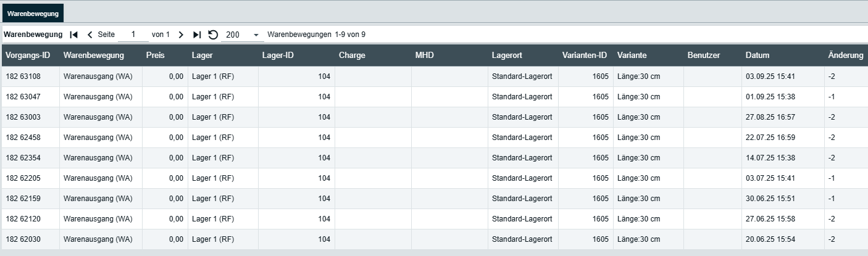868x256 pixels.
Task: Select row with Vorgangs-ID 182 62458
Action: pyautogui.click(x=23, y=138)
